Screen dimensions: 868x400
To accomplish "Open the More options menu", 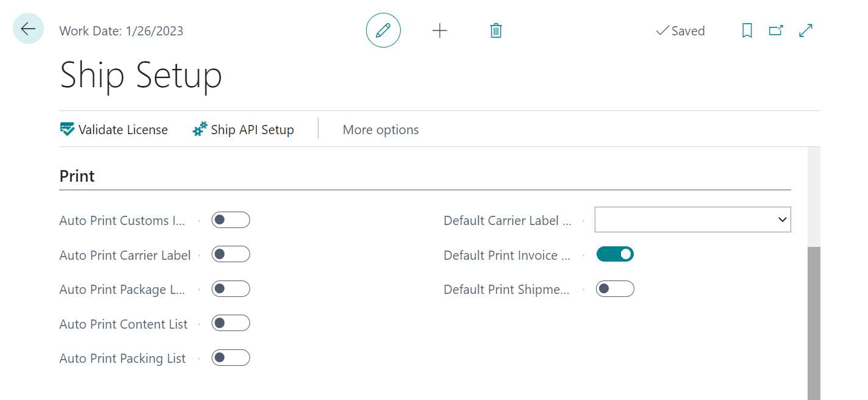I will [x=381, y=129].
